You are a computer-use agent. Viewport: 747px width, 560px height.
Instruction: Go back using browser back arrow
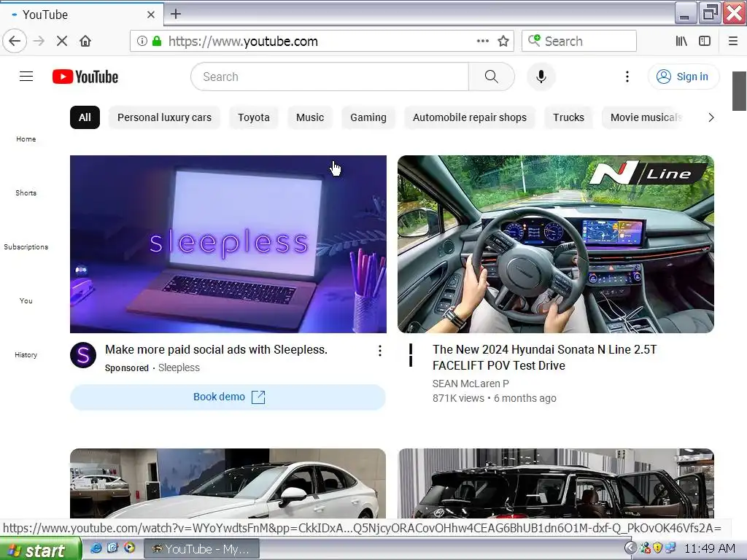click(x=15, y=41)
